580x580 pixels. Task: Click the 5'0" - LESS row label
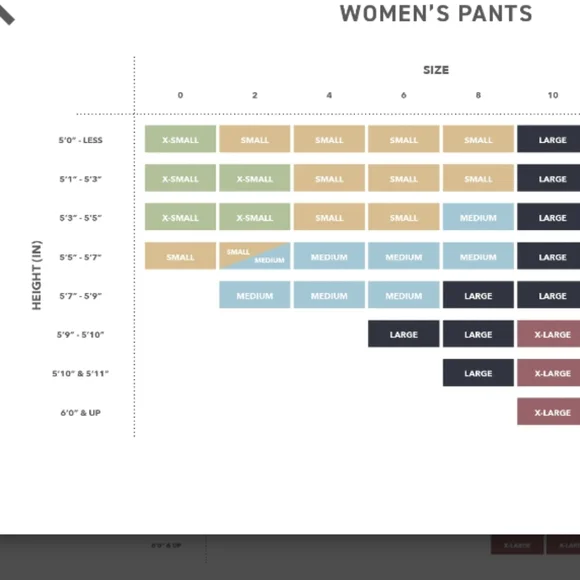point(80,140)
